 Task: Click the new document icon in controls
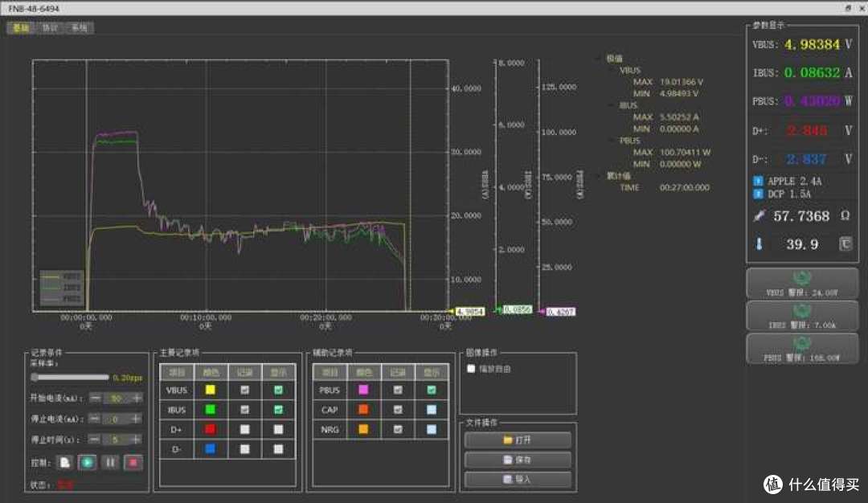pyautogui.click(x=65, y=463)
